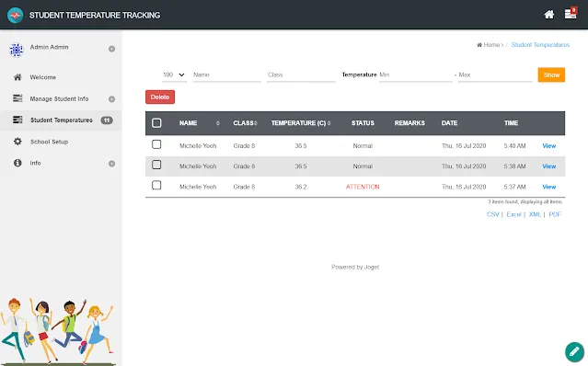
Task: View the 5:40 AM temperature record
Action: click(549, 145)
